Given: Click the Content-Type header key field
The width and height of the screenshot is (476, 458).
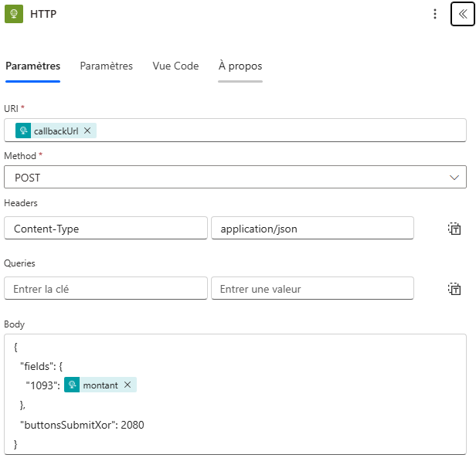Looking at the screenshot, I should (x=106, y=229).
